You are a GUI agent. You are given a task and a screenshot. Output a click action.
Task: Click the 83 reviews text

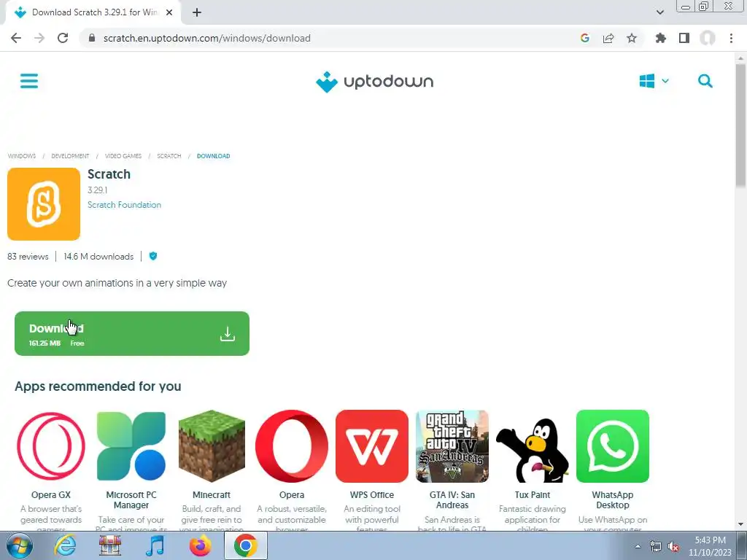tap(28, 257)
